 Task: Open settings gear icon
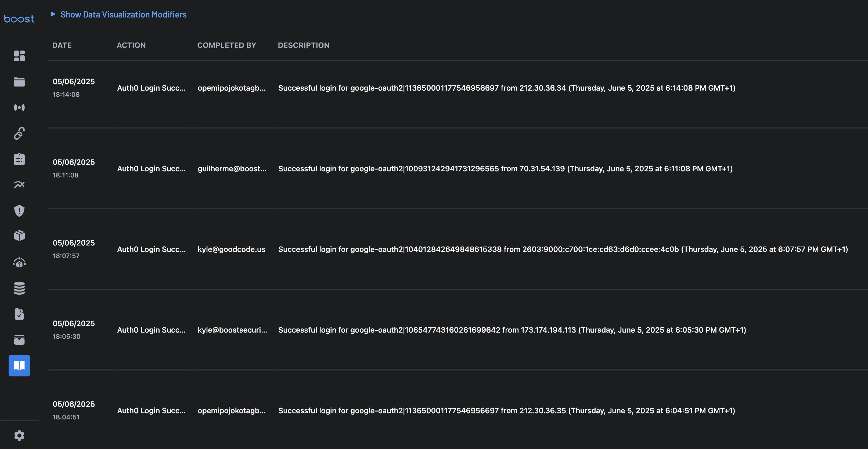(x=19, y=436)
